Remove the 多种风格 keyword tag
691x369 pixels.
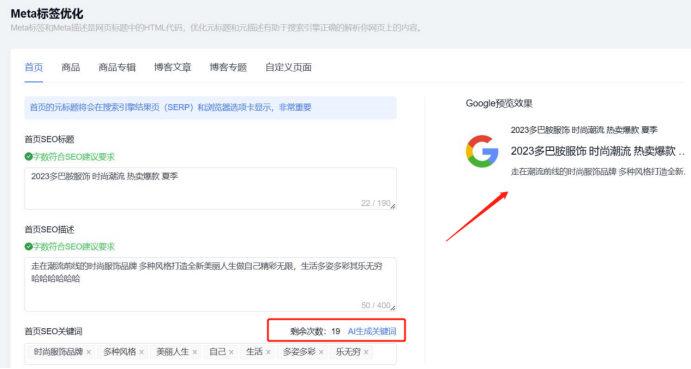[x=141, y=352]
